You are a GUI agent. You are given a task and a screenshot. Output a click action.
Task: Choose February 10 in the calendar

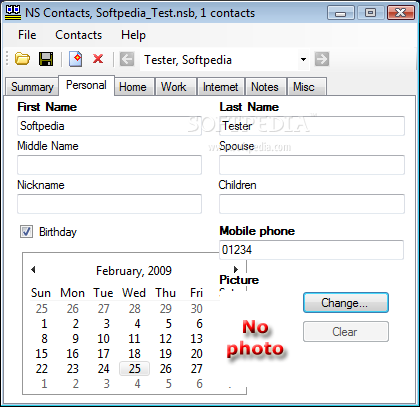coord(103,339)
